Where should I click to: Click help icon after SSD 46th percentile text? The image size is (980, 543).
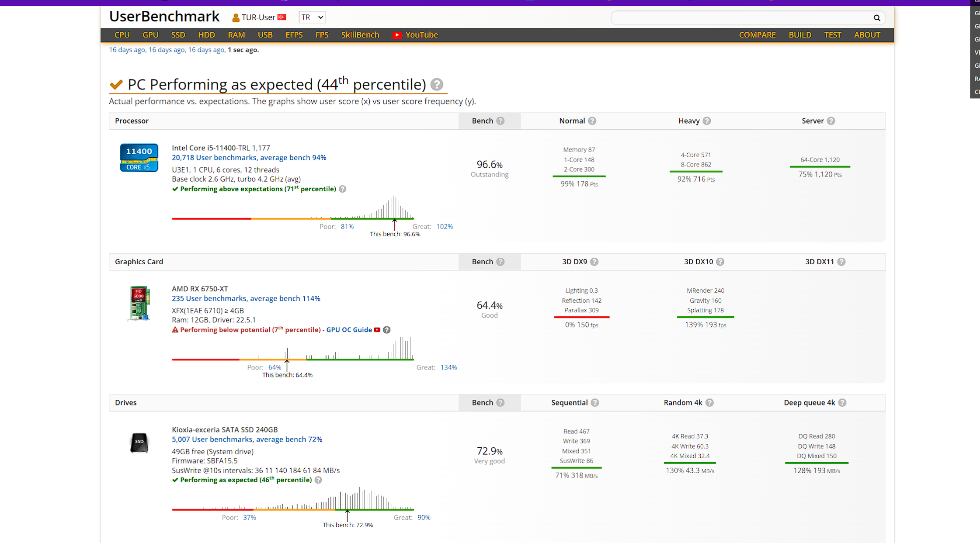318,480
